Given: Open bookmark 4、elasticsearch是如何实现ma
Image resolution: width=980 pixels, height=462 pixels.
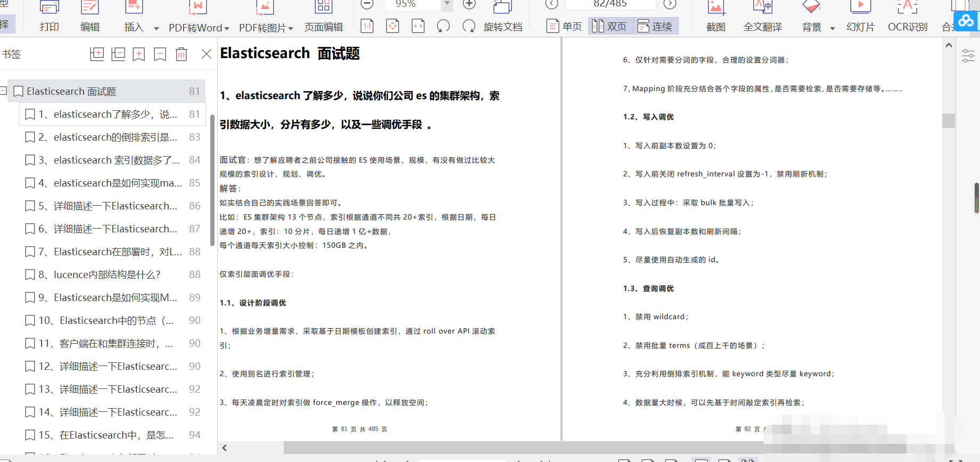Looking at the screenshot, I should tap(112, 183).
